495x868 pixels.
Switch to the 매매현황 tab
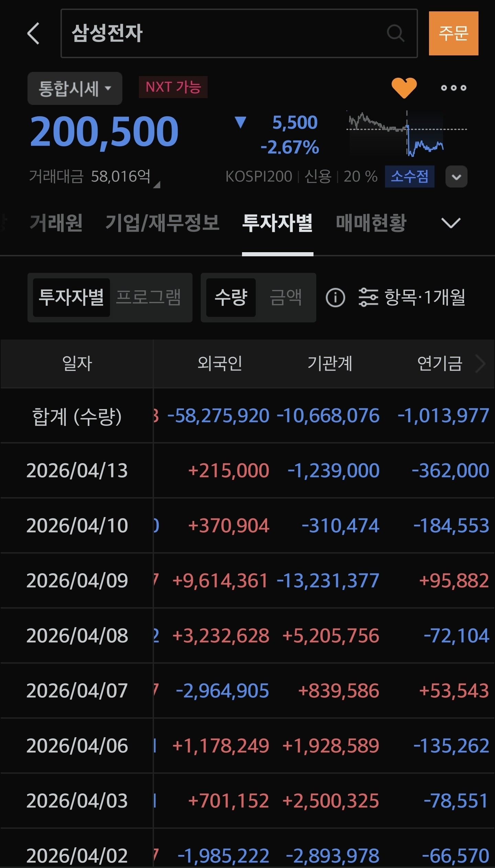(371, 223)
